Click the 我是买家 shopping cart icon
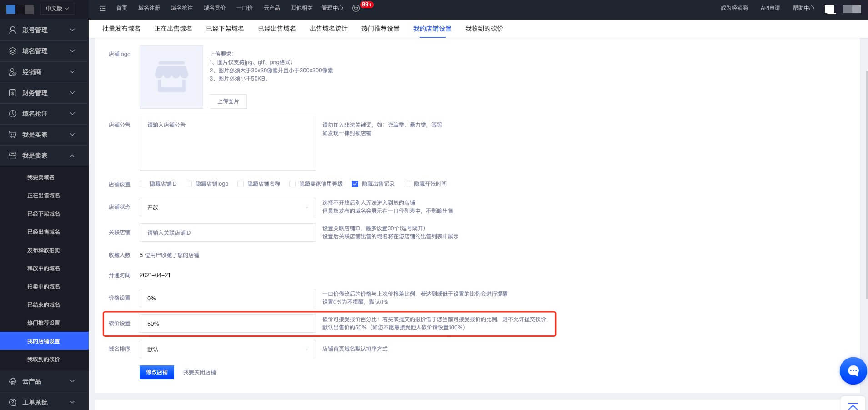868x410 pixels. pyautogui.click(x=13, y=135)
